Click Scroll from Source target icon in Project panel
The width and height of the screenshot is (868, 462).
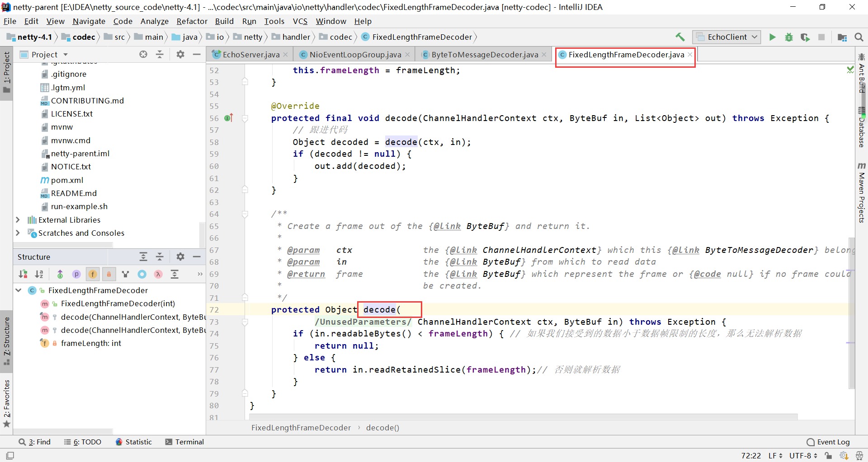point(143,54)
